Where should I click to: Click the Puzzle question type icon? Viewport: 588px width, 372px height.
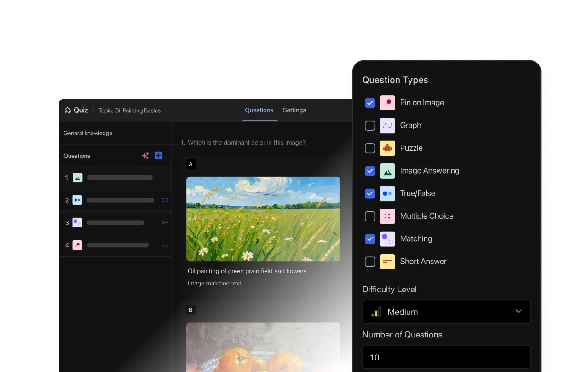[387, 148]
